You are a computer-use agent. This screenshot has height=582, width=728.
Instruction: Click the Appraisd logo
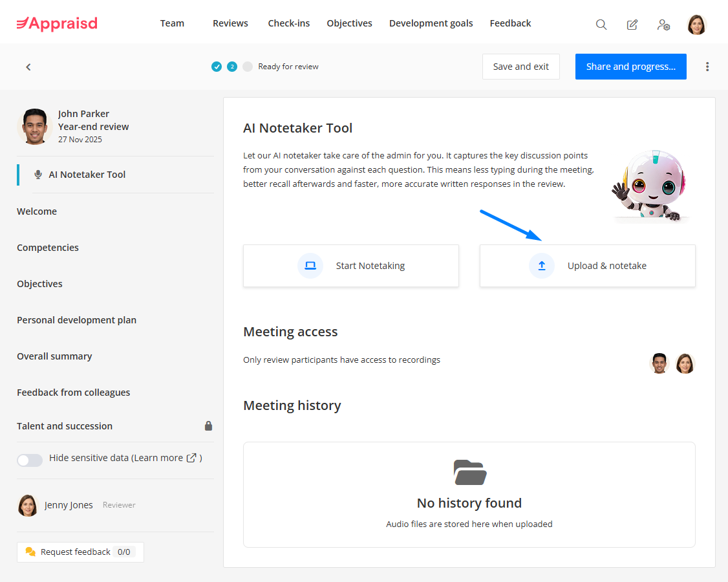point(57,23)
